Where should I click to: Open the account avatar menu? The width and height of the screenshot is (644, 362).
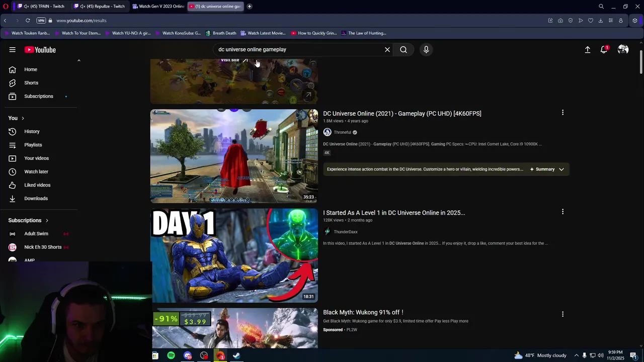click(623, 50)
